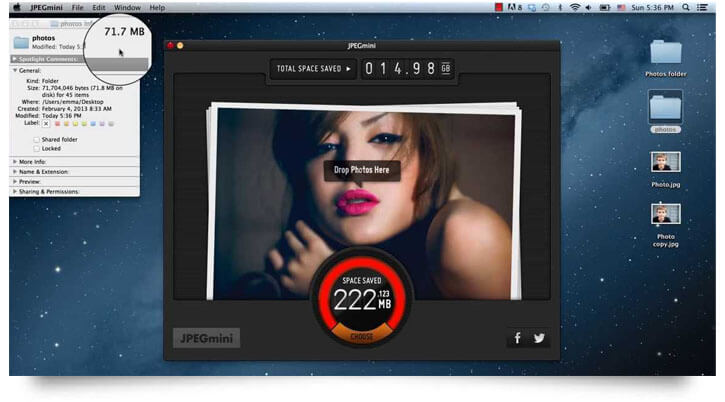Enable the Shared folder checkbox

click(x=36, y=139)
